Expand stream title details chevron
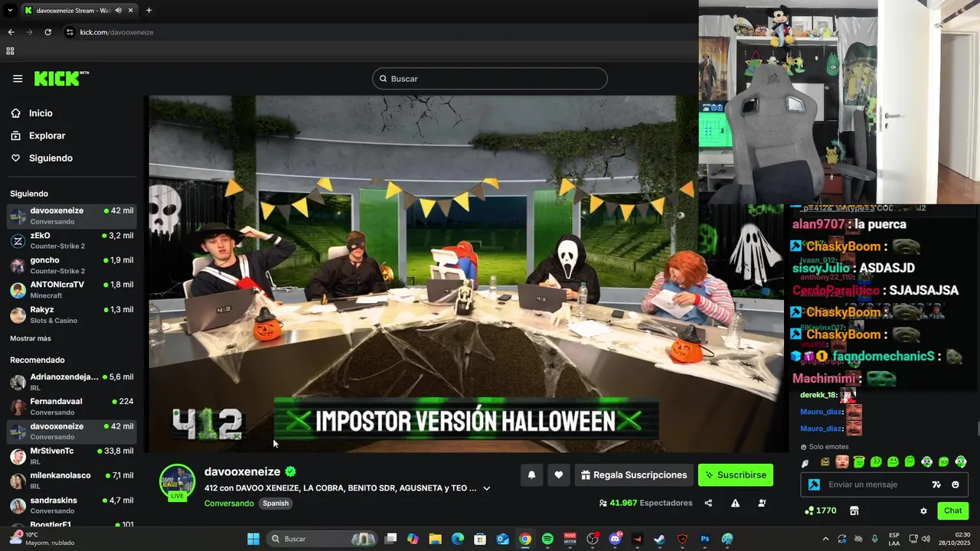 [x=486, y=488]
